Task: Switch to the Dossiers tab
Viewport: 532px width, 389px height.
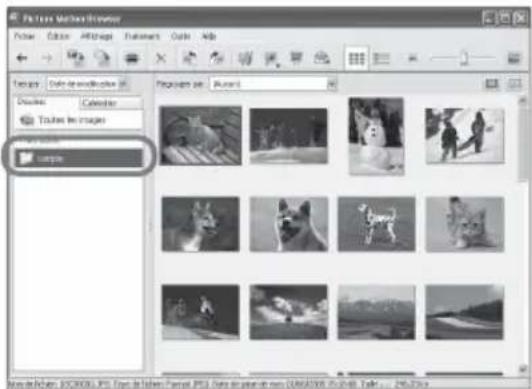Action: [x=47, y=102]
